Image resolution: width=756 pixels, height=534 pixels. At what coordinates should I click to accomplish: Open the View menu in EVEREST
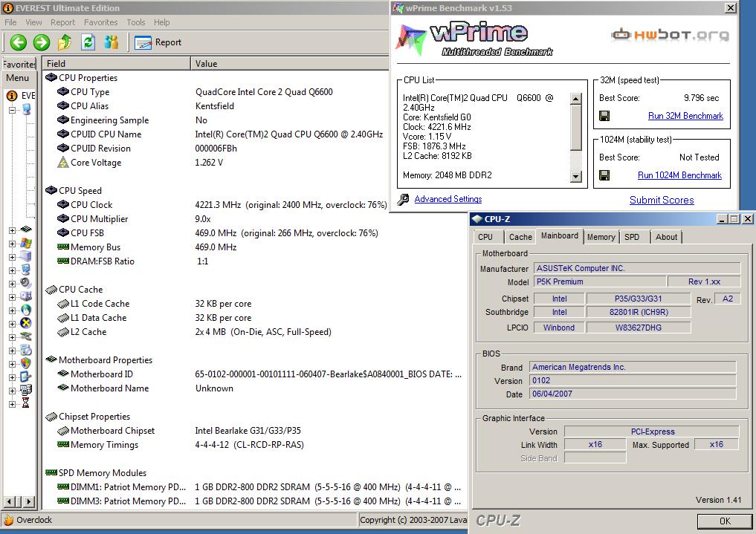coord(33,22)
